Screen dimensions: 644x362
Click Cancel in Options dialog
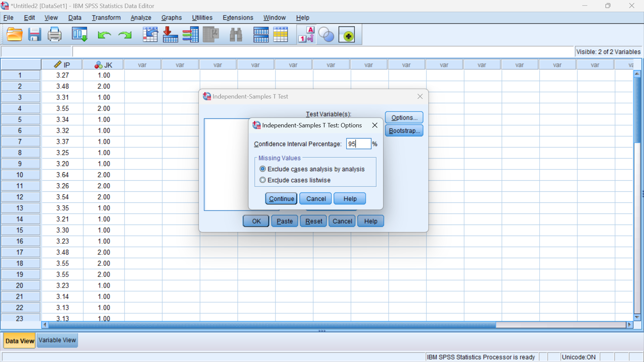tap(316, 199)
